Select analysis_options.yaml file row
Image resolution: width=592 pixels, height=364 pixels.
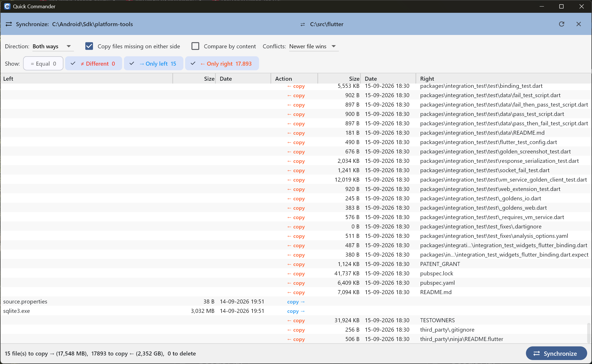pos(296,236)
